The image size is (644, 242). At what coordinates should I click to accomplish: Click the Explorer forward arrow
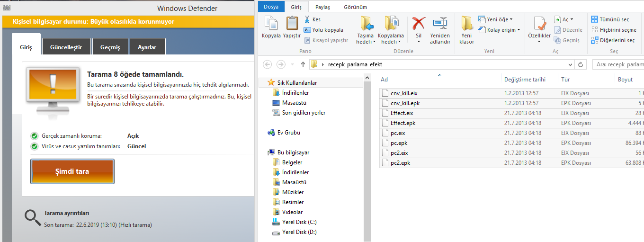point(281,64)
